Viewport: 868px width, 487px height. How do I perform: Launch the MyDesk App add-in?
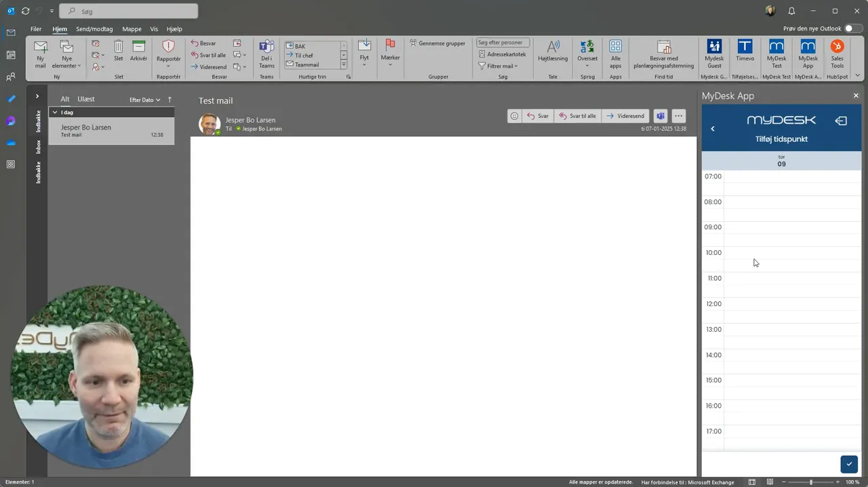coord(808,54)
